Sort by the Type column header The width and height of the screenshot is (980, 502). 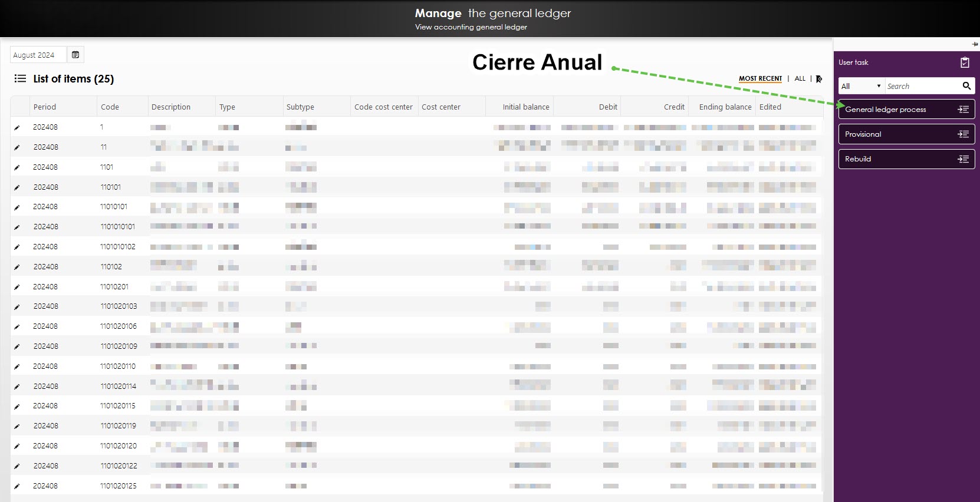[x=227, y=107]
